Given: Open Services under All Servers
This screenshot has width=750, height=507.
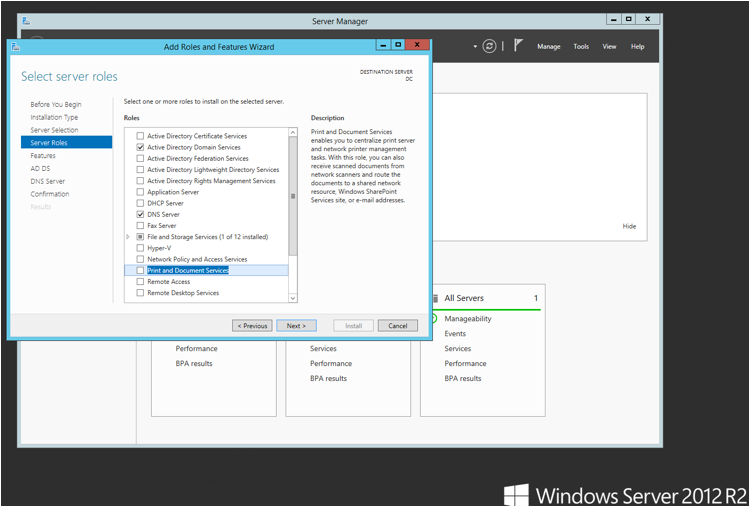Looking at the screenshot, I should (458, 349).
